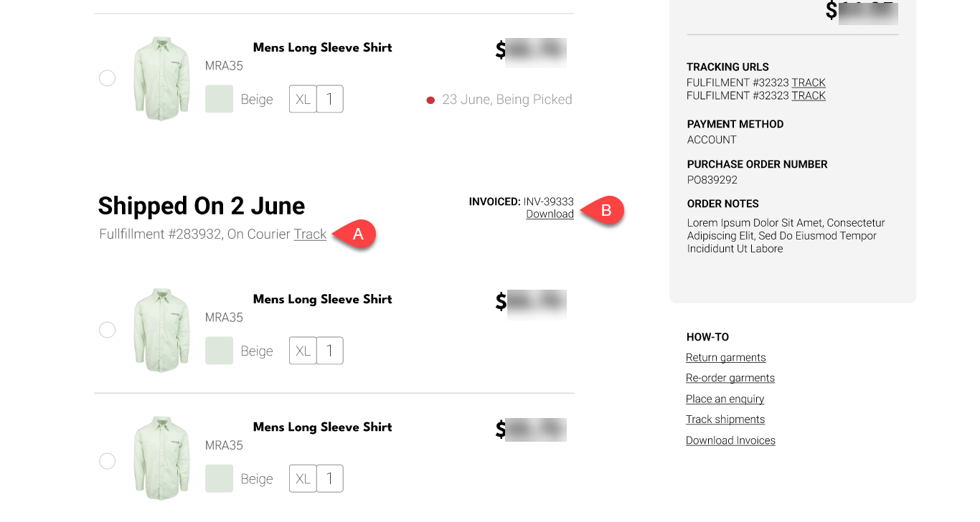Click the Beige color swatch of the 'Being Picked' shirt

219,99
